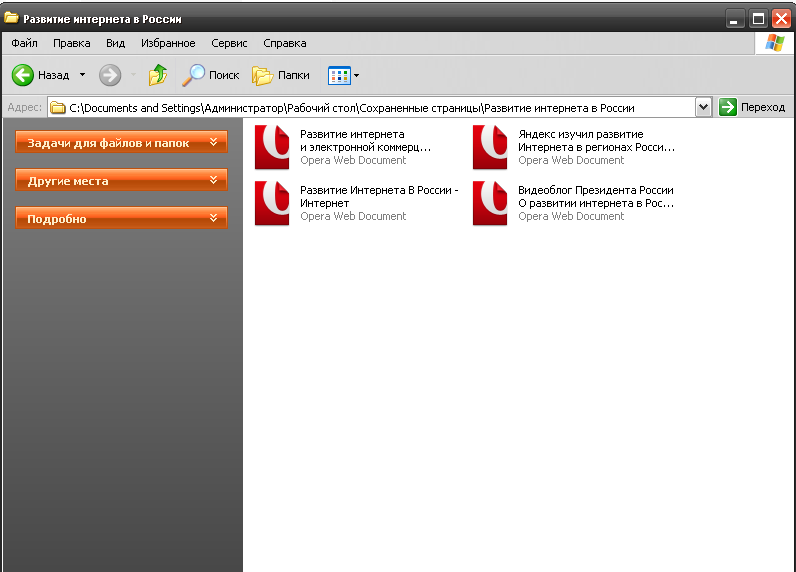
Task: Click the 'Переход' button label
Action: point(762,107)
